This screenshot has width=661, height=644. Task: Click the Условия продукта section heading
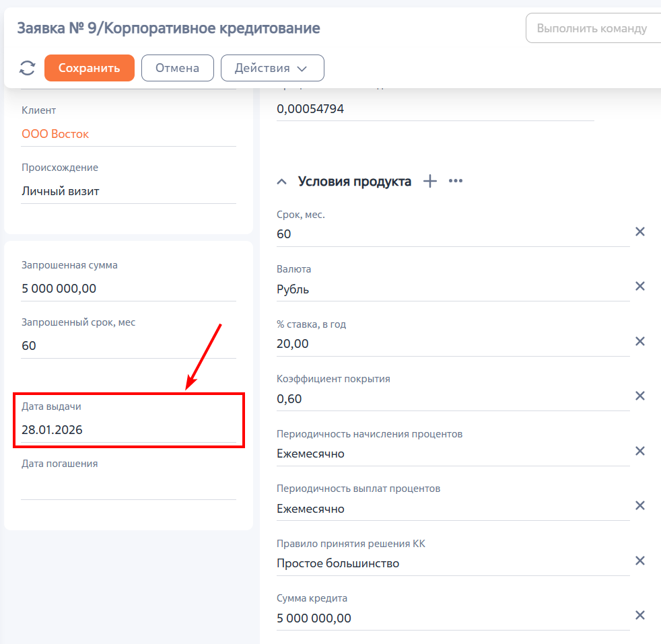point(355,181)
